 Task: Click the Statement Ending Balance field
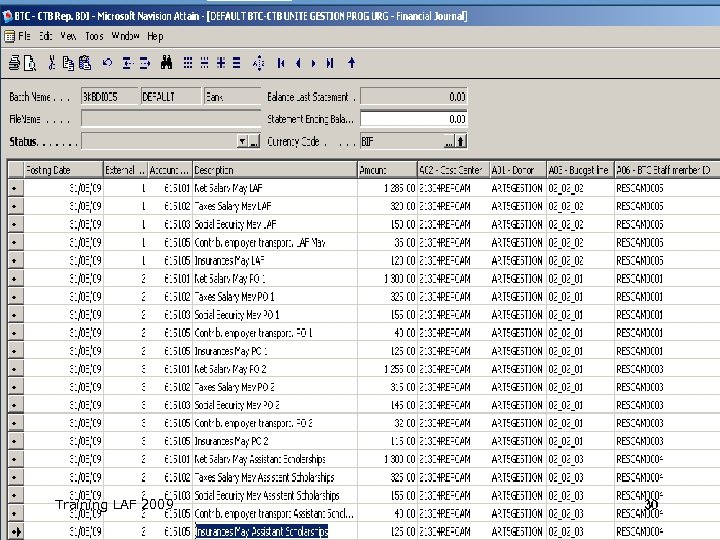[x=414, y=119]
